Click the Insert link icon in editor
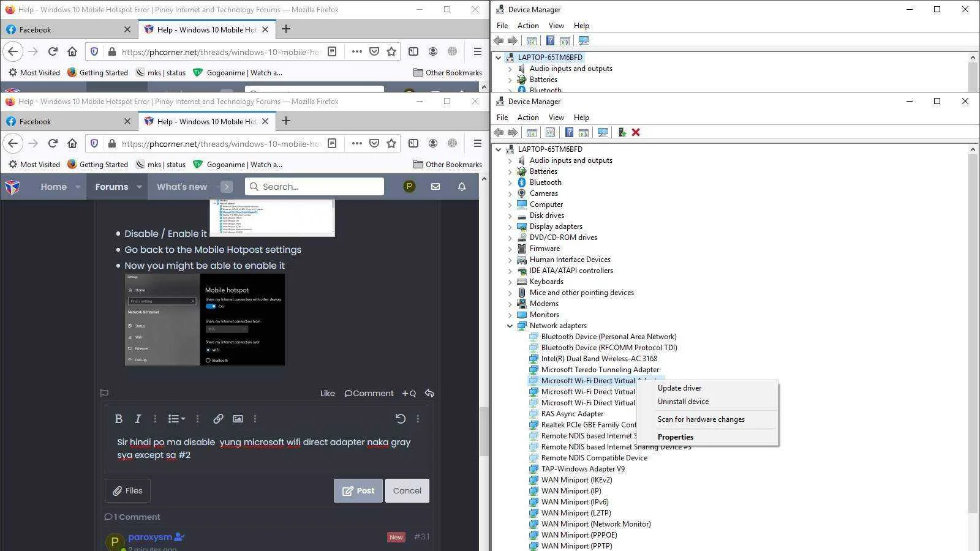The height and width of the screenshot is (551, 980). (218, 419)
